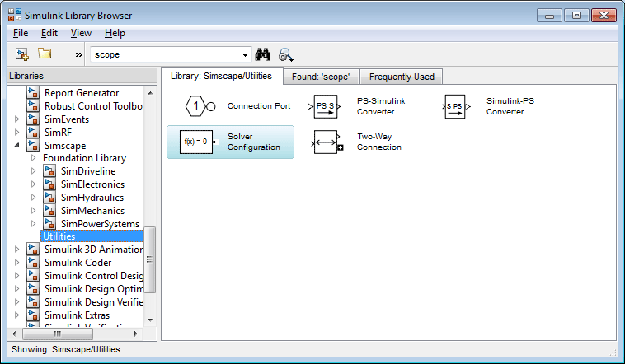Open the View menu
The height and width of the screenshot is (364, 625).
tap(81, 33)
